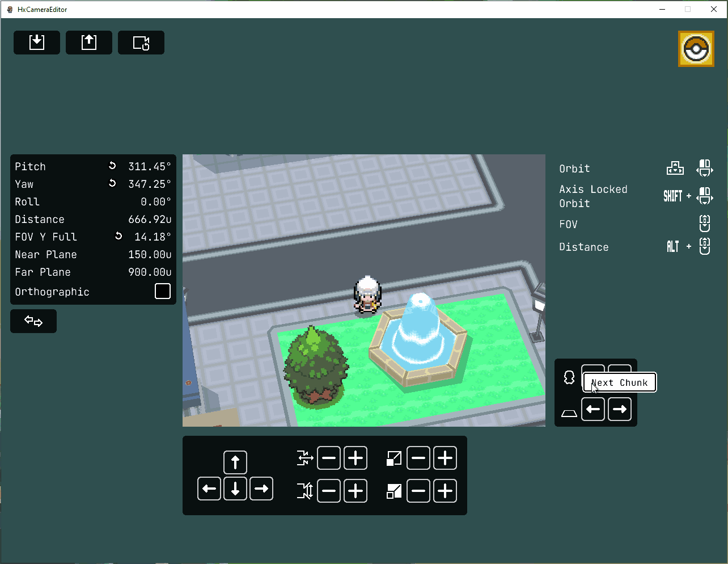Viewport: 728px width, 564px height.
Task: Click the mouse icon on the Orbit row
Action: click(705, 169)
